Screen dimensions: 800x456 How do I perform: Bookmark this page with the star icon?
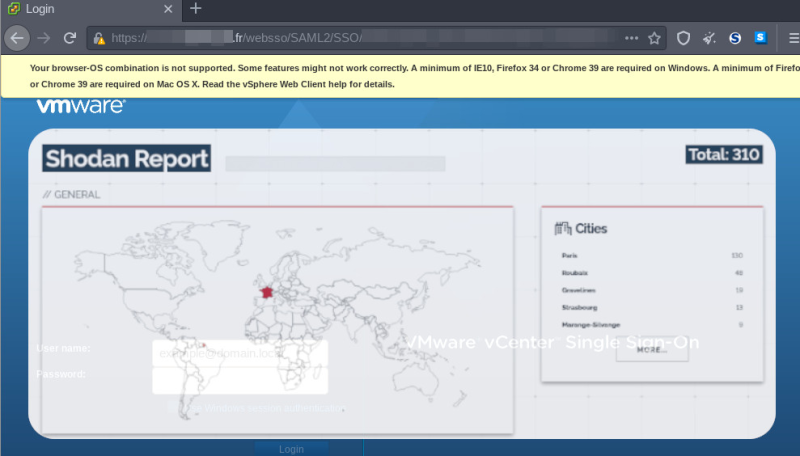(x=654, y=38)
